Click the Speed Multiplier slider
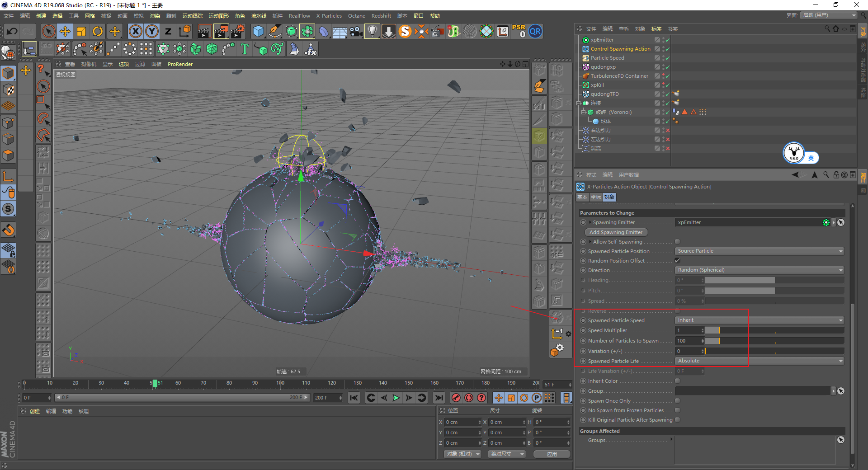Image resolution: width=868 pixels, height=470 pixels. (775, 331)
